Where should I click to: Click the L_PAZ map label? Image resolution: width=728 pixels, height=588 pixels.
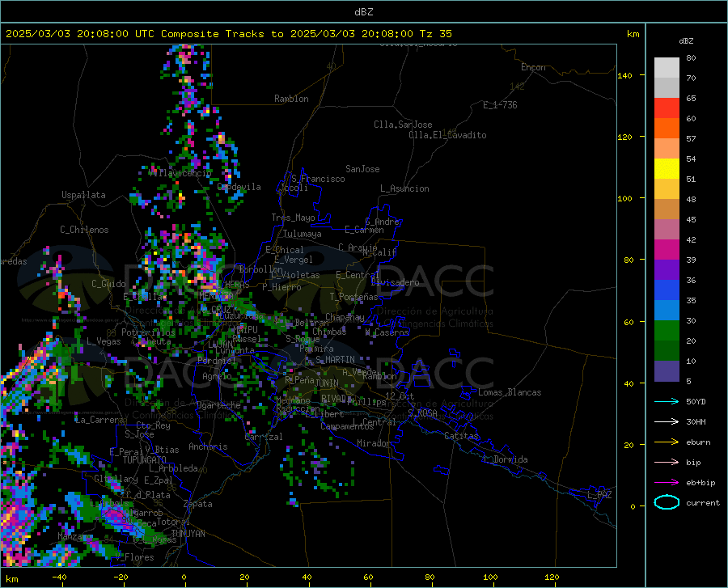pos(599,495)
